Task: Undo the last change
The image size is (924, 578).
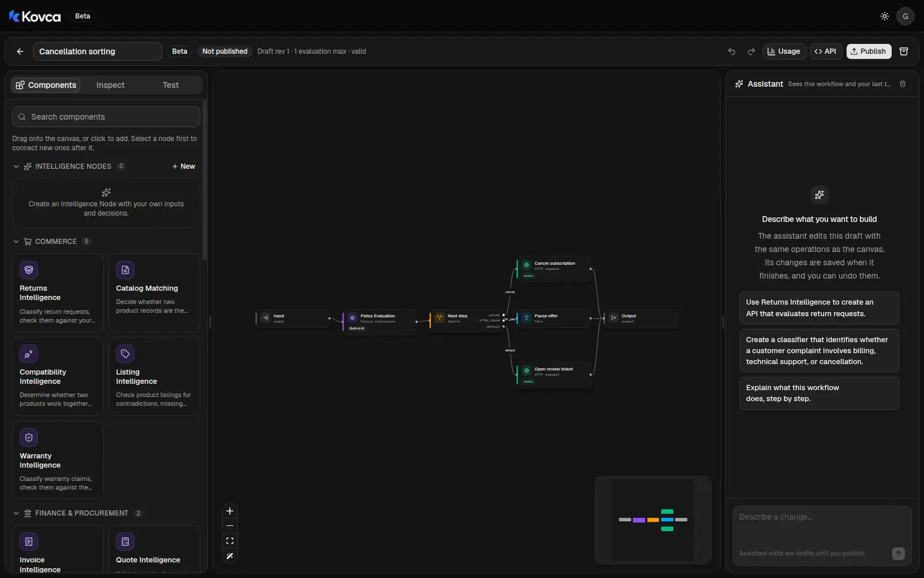Action: [x=732, y=51]
